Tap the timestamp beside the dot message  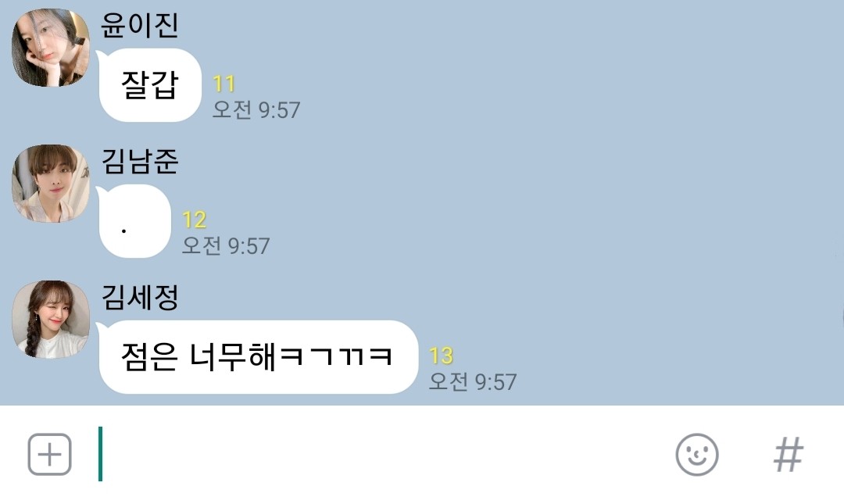tap(226, 246)
